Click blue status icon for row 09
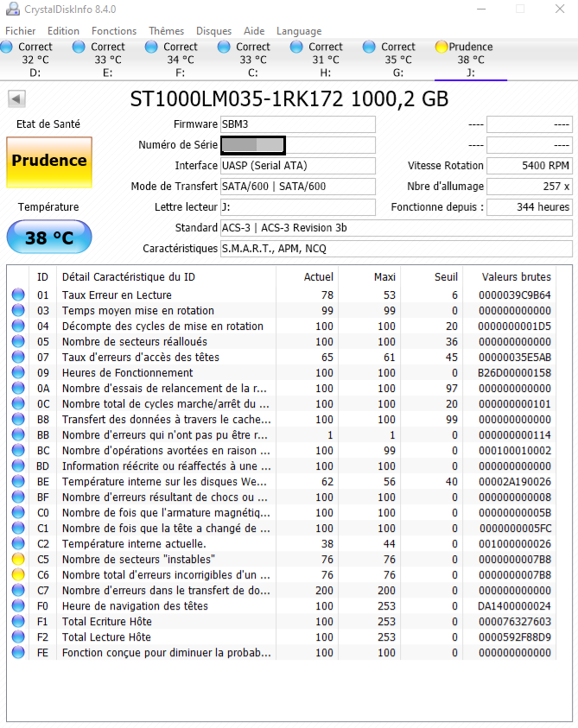This screenshot has height=728, width=578. pyautogui.click(x=18, y=372)
